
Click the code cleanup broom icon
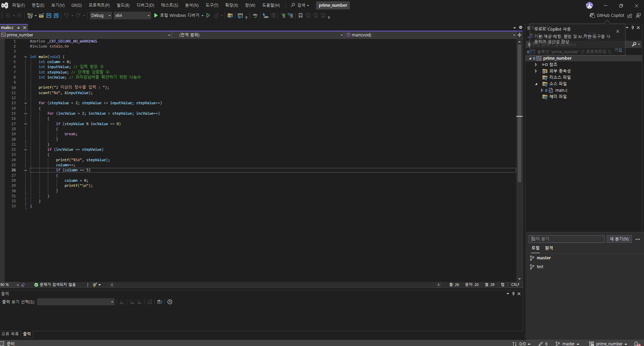point(95,285)
